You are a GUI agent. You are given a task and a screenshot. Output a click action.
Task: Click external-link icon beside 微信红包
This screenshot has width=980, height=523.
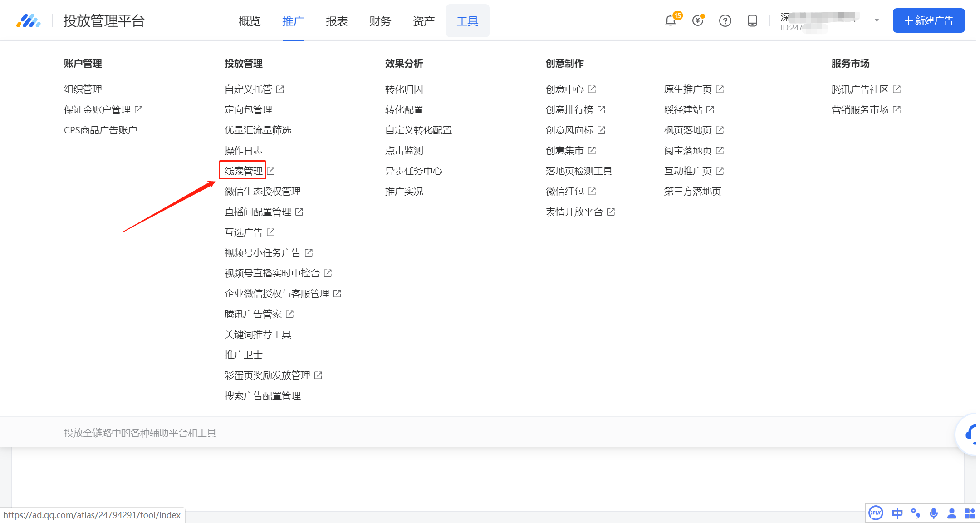point(592,191)
